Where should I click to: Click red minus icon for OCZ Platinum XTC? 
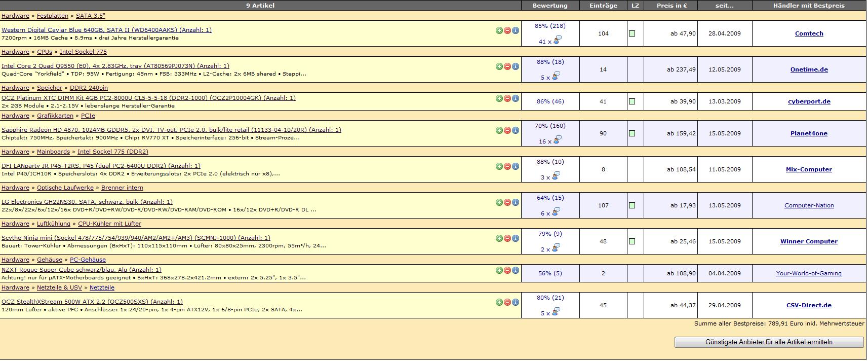[x=507, y=98]
